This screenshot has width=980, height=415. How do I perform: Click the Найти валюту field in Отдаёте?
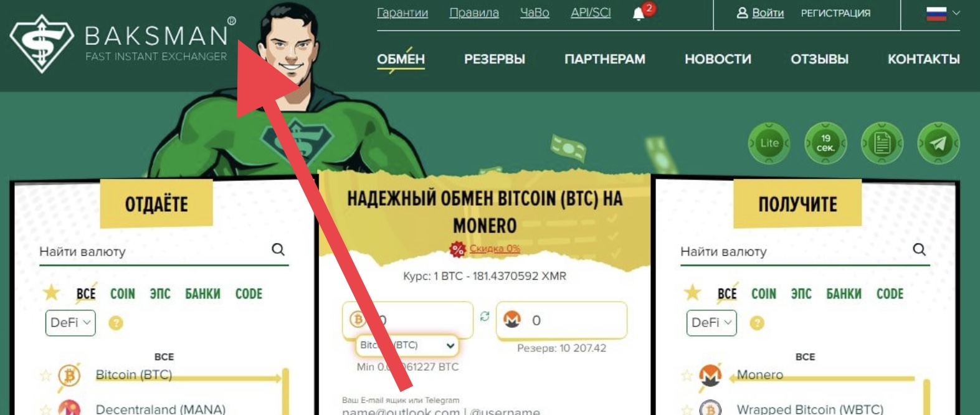(x=153, y=251)
